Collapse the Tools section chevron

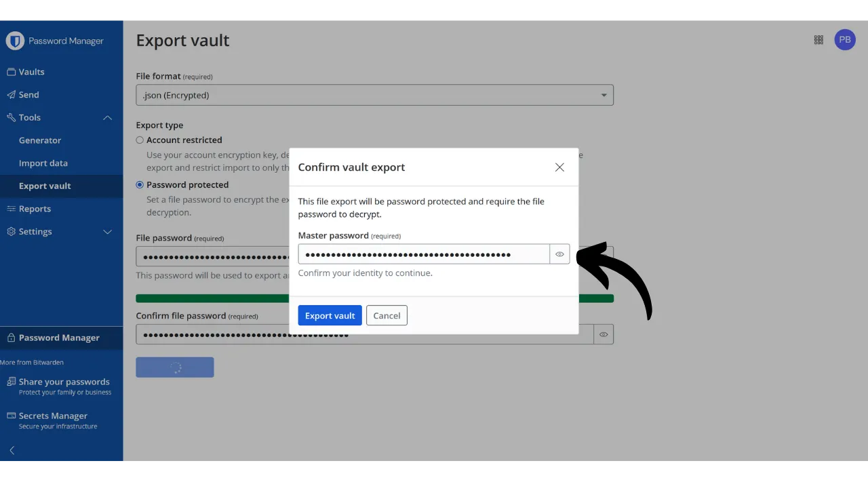click(107, 118)
